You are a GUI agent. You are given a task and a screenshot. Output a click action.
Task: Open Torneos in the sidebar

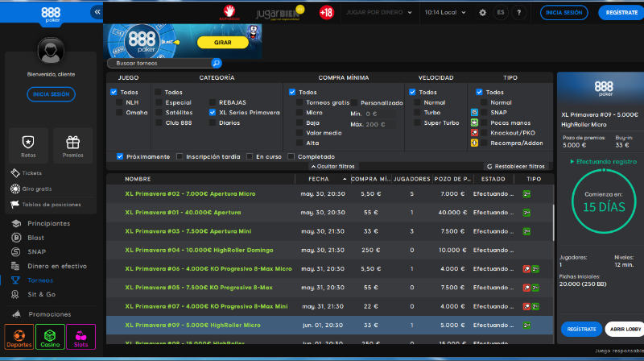(x=40, y=280)
